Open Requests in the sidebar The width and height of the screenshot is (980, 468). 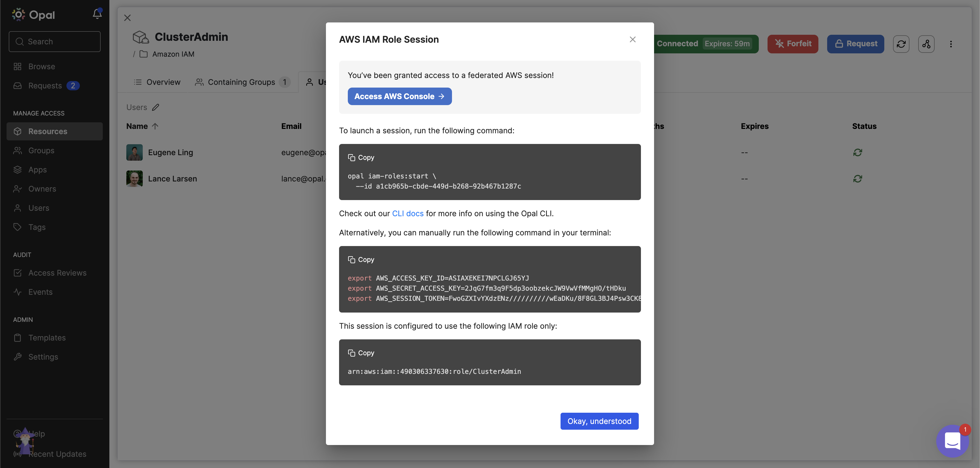click(45, 86)
